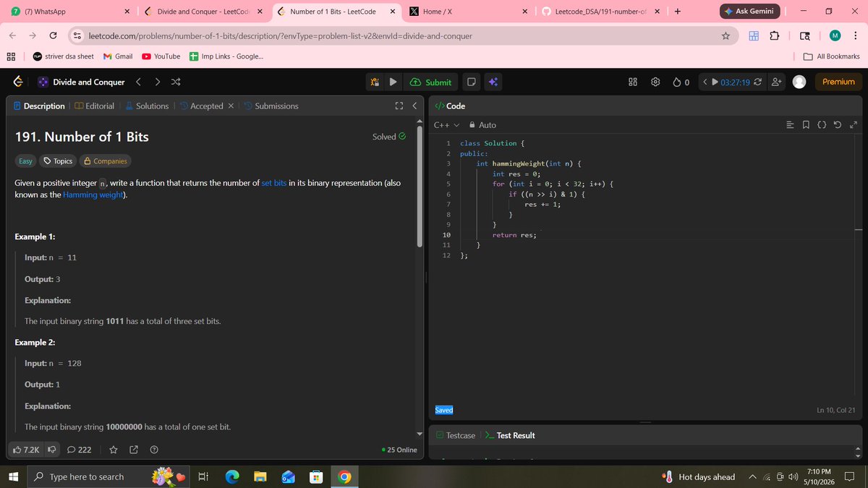Click the address bar URL

[280, 35]
